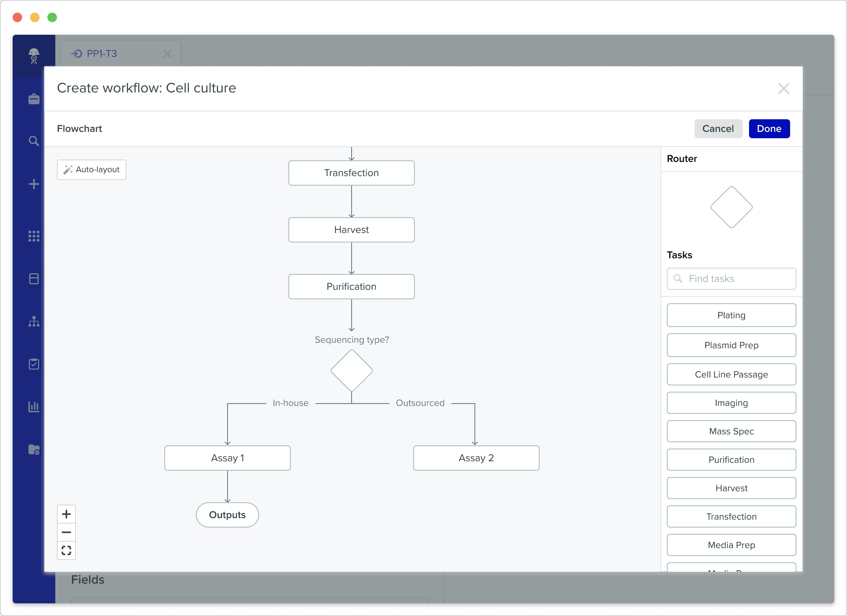847x616 pixels.
Task: Fit flowchart to view with the frame icon
Action: tap(66, 550)
